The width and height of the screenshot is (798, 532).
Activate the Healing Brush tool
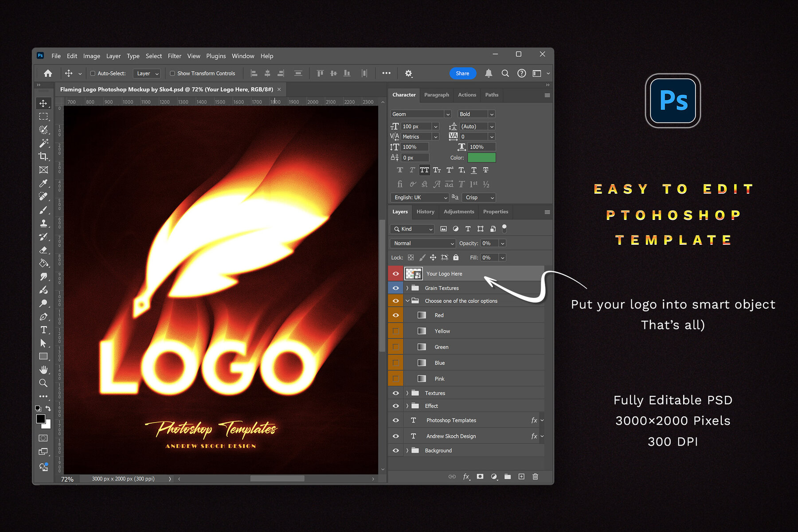click(43, 196)
